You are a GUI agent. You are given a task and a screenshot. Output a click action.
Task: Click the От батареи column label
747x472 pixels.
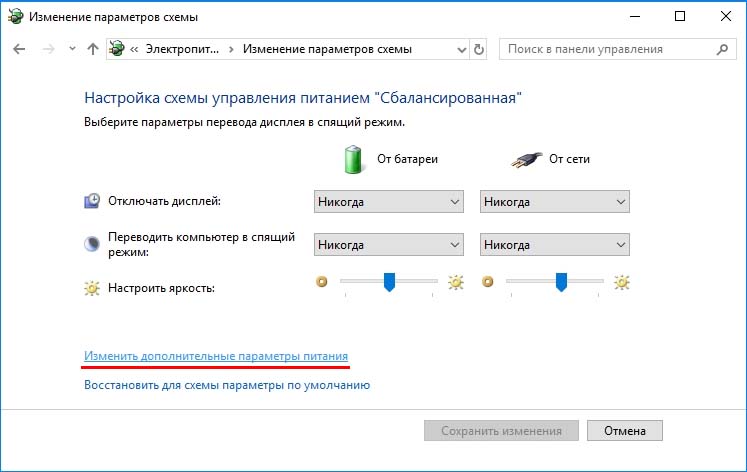(x=407, y=159)
